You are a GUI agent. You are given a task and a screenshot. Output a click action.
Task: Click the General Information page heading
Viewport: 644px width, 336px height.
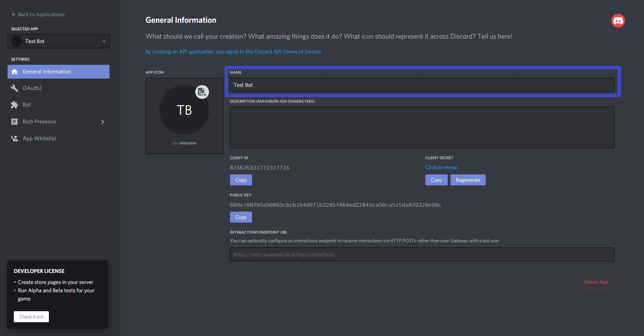coord(181,20)
